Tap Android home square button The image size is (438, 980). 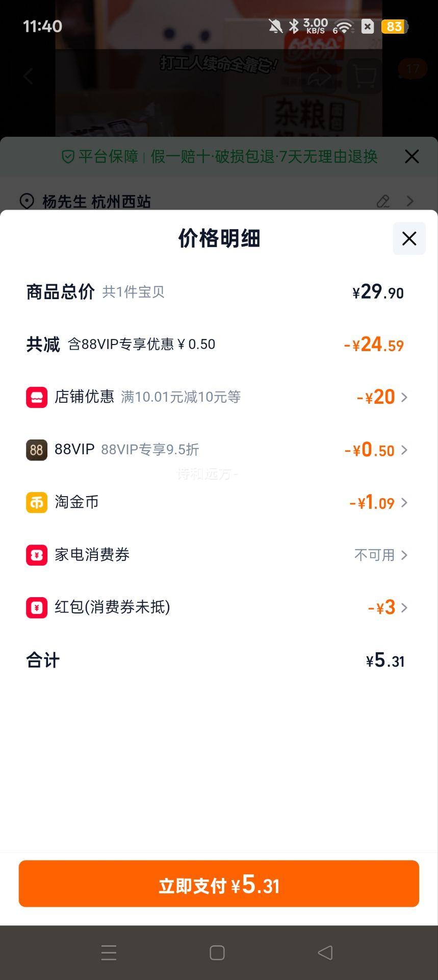tap(217, 952)
